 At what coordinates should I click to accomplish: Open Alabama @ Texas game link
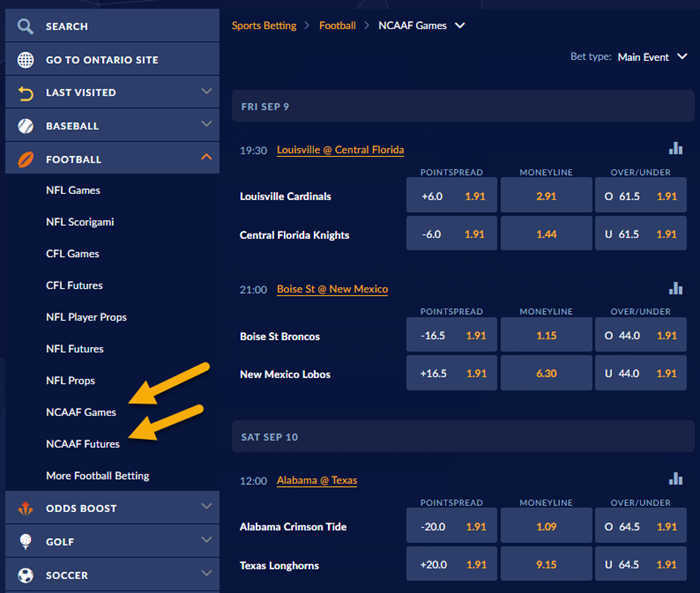[317, 480]
